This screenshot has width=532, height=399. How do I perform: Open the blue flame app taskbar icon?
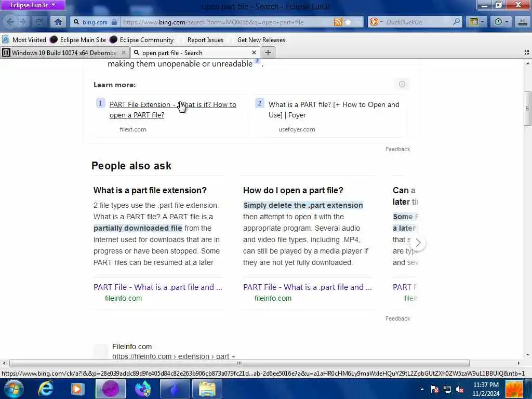tap(175, 389)
